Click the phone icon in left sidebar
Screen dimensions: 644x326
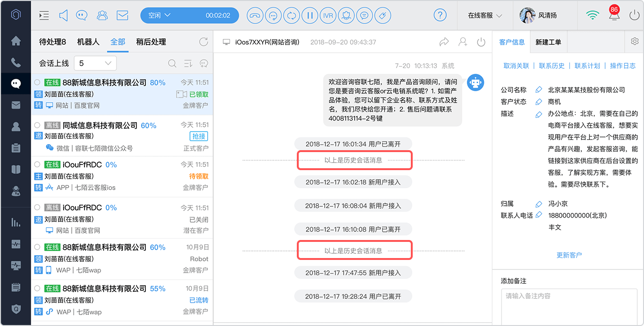16,62
